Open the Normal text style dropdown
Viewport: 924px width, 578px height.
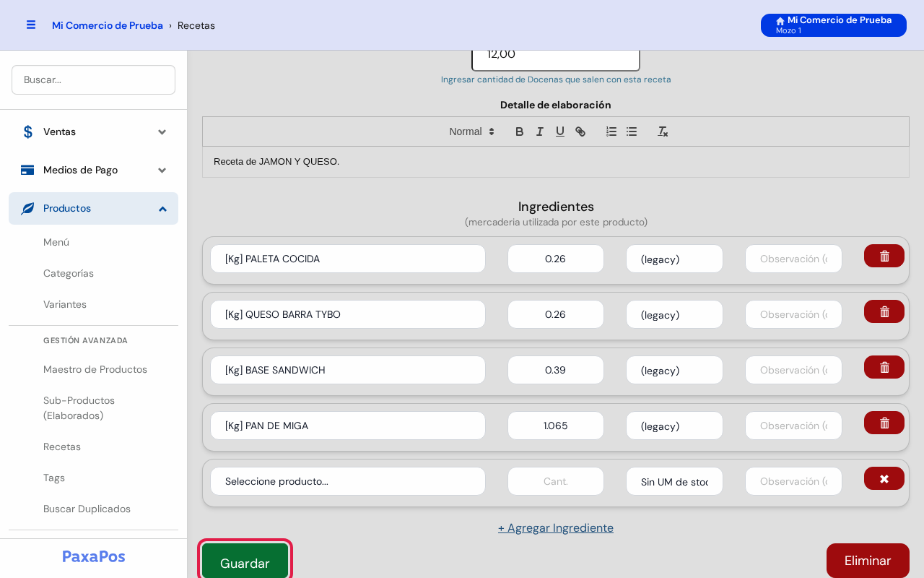(472, 131)
